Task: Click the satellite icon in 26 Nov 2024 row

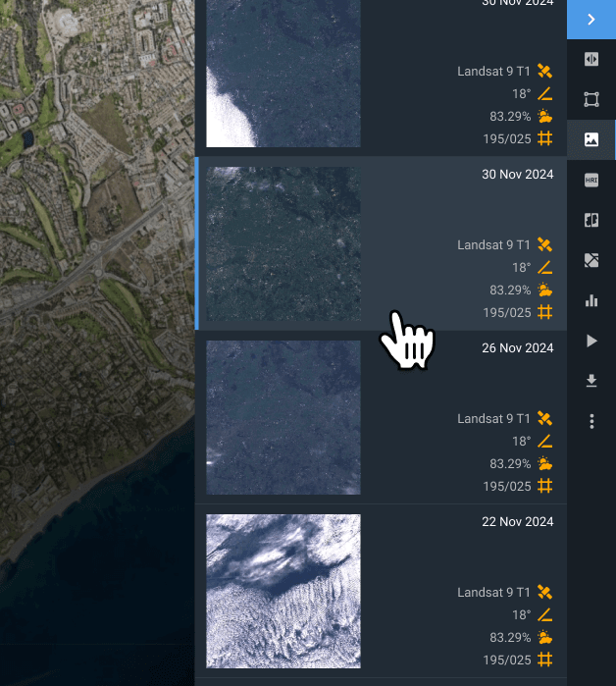Action: [544, 419]
